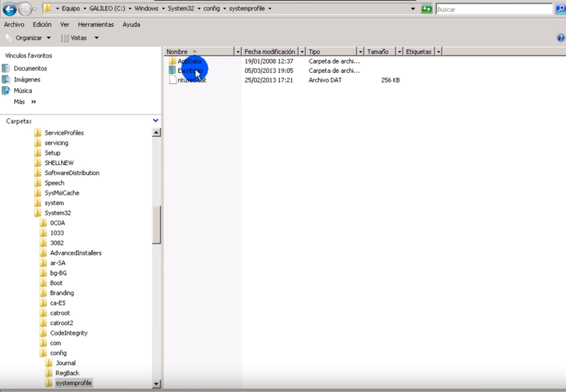Viewport: 566px width, 392px height.
Task: Click the folder tree scrollbar thumb
Action: [x=156, y=225]
